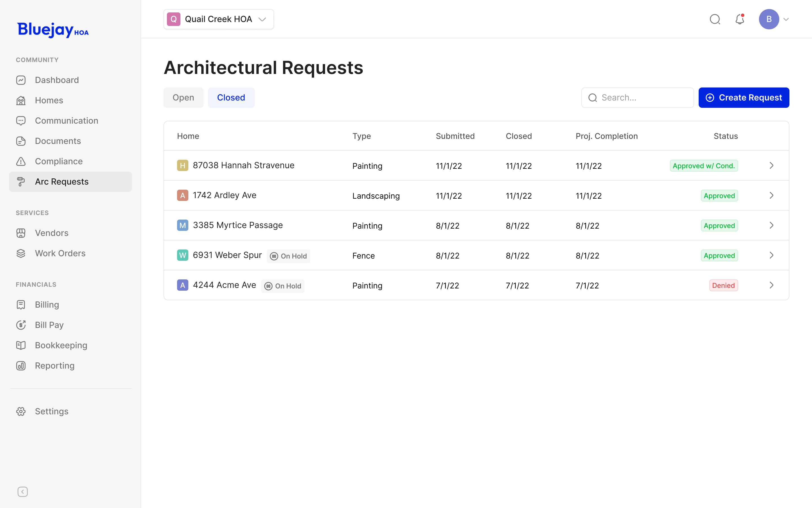Go to Vendors in the sidebar
The width and height of the screenshot is (812, 508).
click(70, 233)
